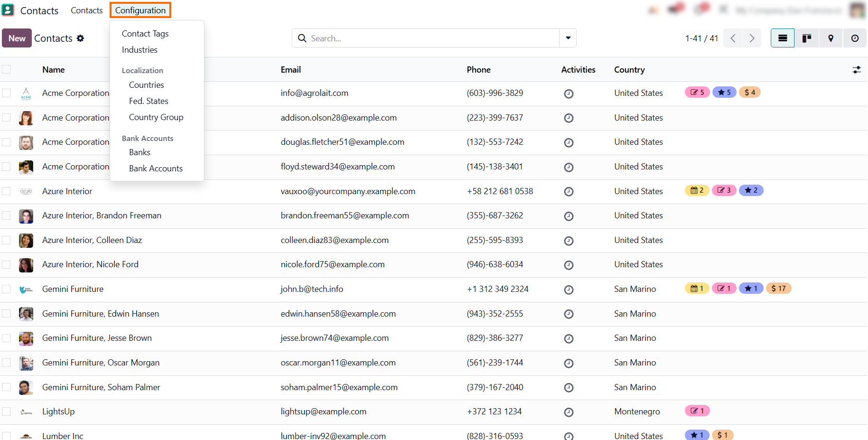Sort by the Phone column header
The width and height of the screenshot is (868, 440).
pyautogui.click(x=479, y=70)
